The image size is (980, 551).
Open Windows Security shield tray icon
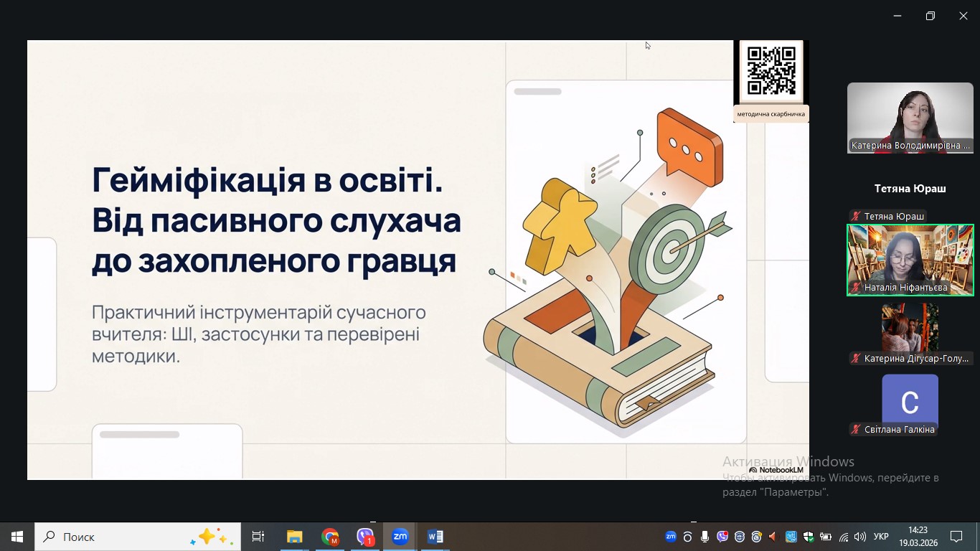[809, 537]
